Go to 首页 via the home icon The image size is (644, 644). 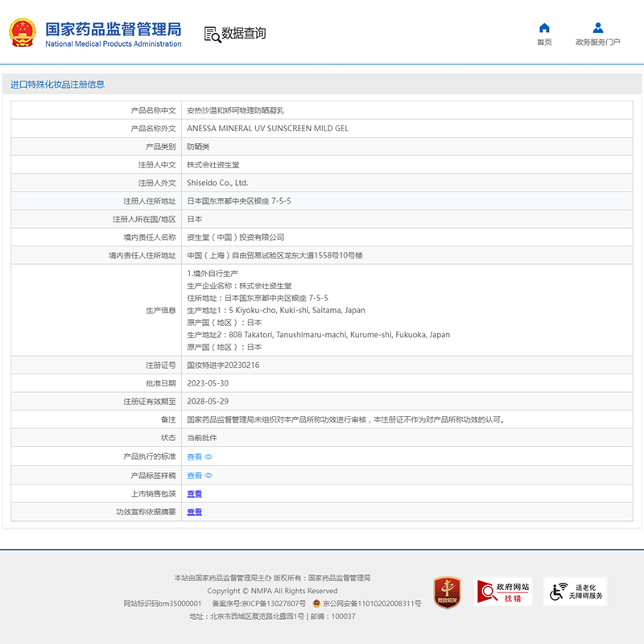coord(544,28)
